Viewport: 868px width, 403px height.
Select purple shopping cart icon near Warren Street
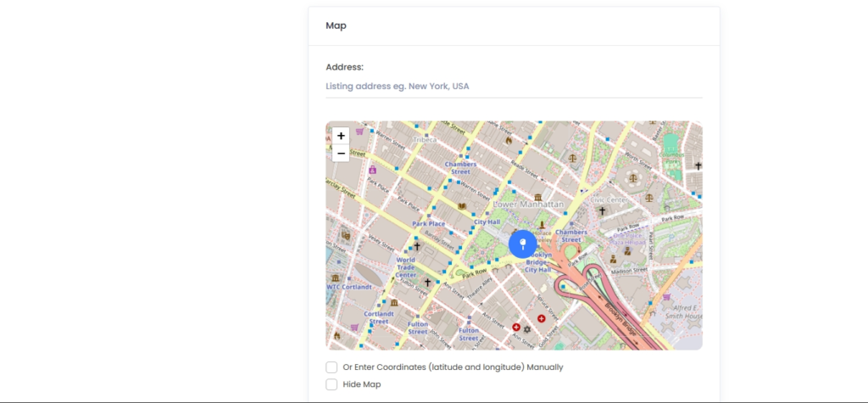(359, 132)
